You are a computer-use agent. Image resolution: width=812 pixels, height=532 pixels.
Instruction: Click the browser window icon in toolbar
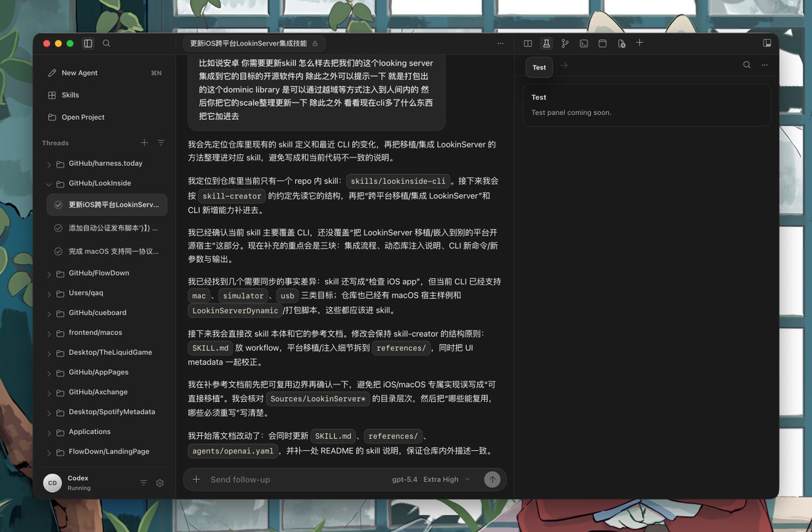click(x=602, y=43)
